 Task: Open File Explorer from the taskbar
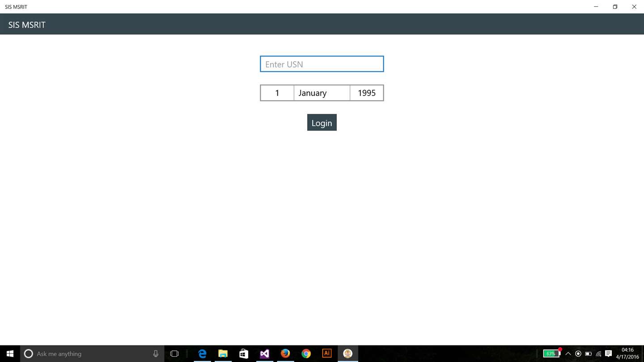click(223, 354)
